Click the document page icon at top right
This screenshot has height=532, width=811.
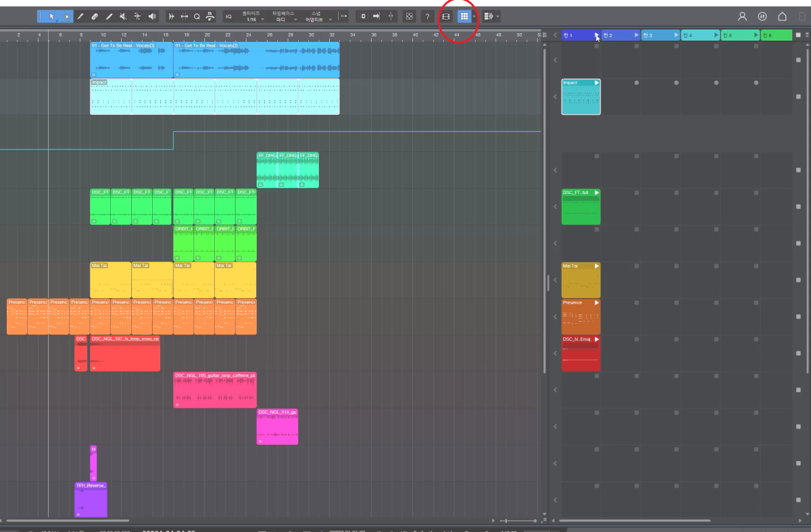802,16
